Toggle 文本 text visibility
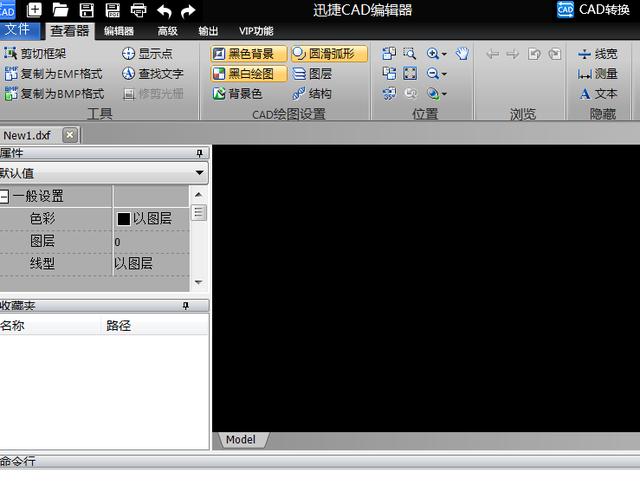Screen dimensions: 640x485 pos(597,94)
